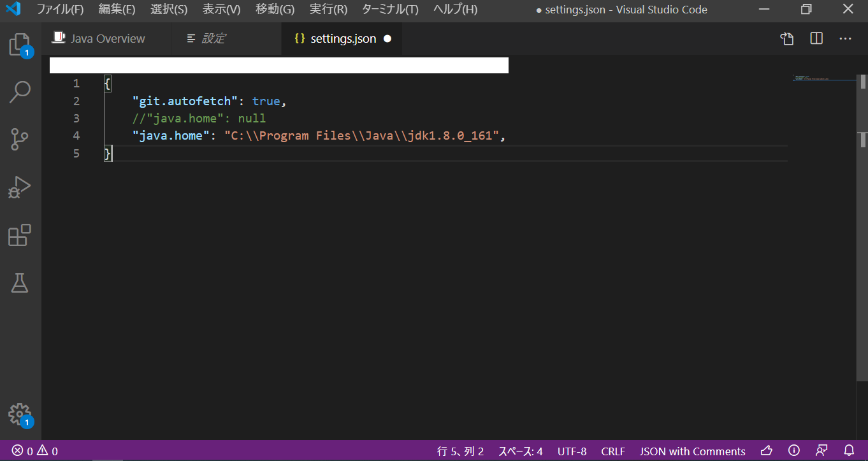
Task: Click the JDK path string on line 4
Action: tap(361, 136)
